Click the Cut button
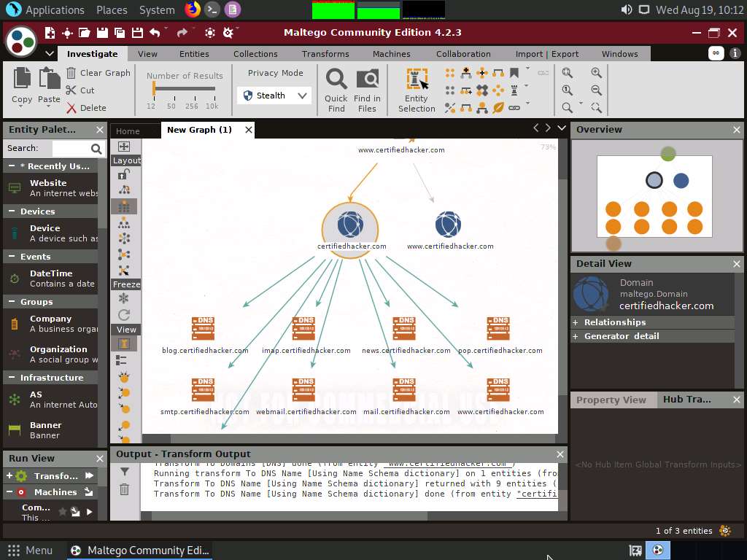Screen dimensions: 747x560 point(80,90)
